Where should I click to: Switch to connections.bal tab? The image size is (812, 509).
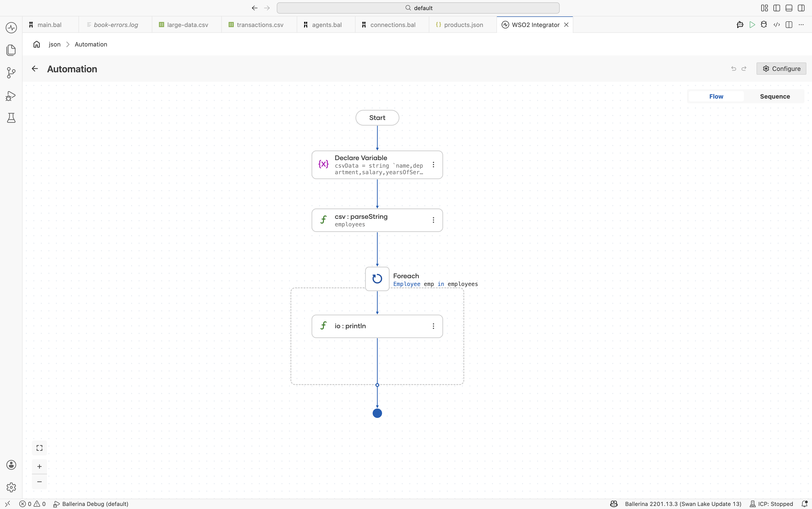[x=392, y=25]
